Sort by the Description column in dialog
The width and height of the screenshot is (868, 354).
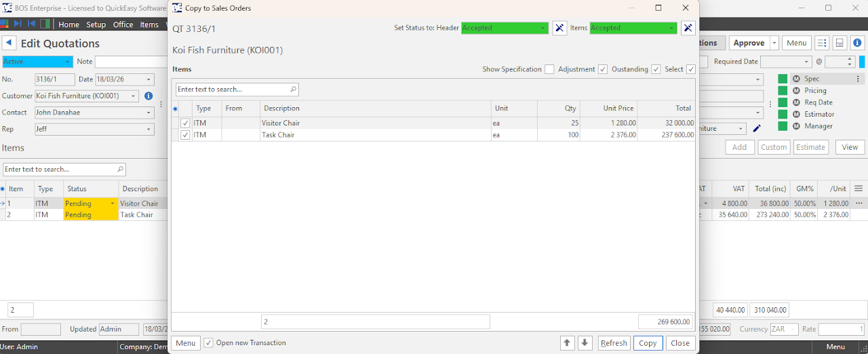click(x=376, y=109)
